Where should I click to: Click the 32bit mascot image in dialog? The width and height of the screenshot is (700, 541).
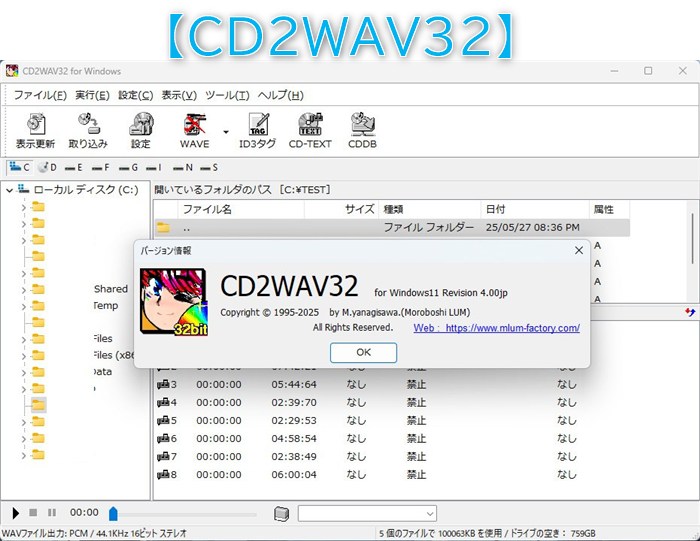174,302
